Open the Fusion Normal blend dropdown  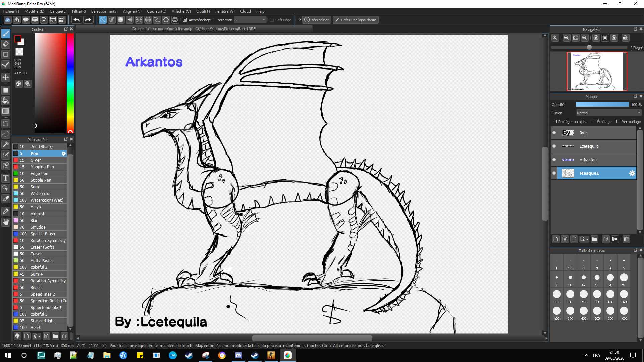tap(608, 113)
